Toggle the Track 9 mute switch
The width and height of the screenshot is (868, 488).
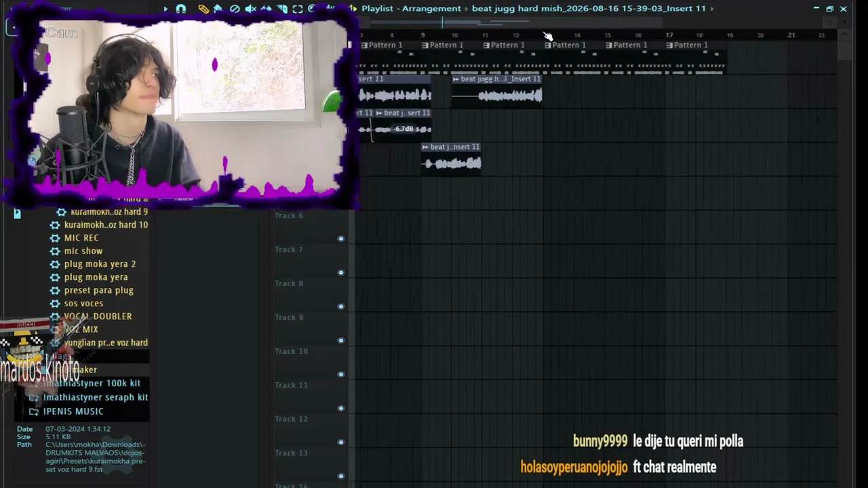341,340
